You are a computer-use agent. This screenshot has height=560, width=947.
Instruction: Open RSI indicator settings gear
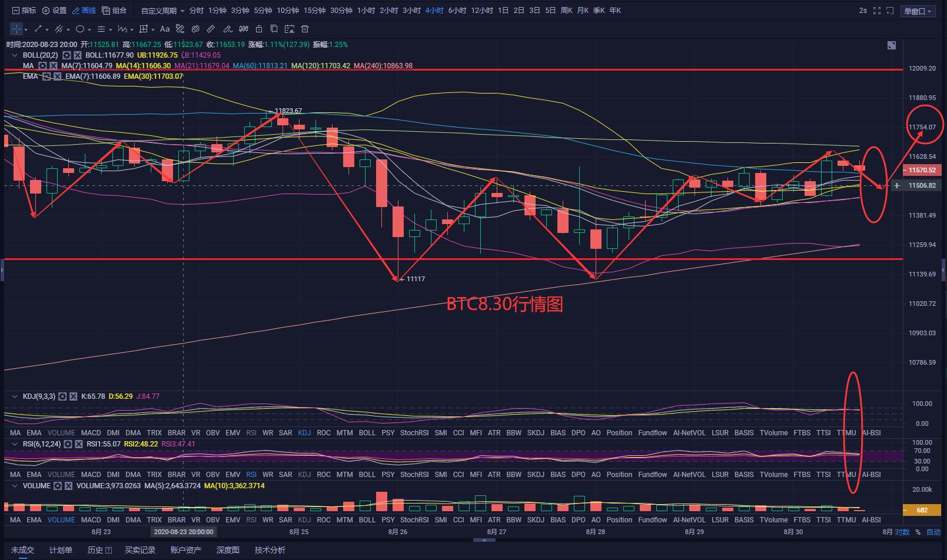[x=68, y=444]
